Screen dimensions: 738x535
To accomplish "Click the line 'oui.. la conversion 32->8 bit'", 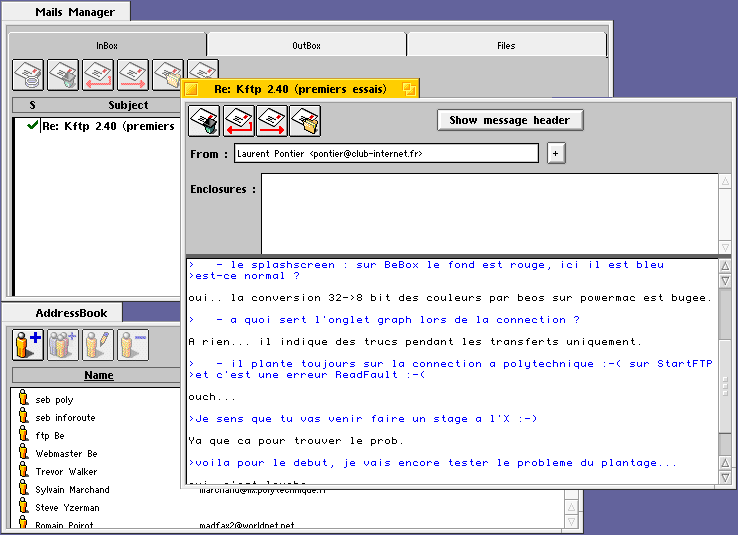I will (450, 297).
